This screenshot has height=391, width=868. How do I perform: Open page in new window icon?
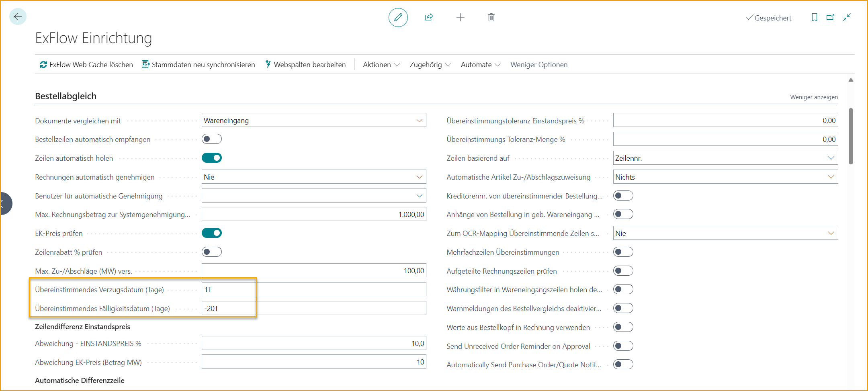(x=831, y=17)
